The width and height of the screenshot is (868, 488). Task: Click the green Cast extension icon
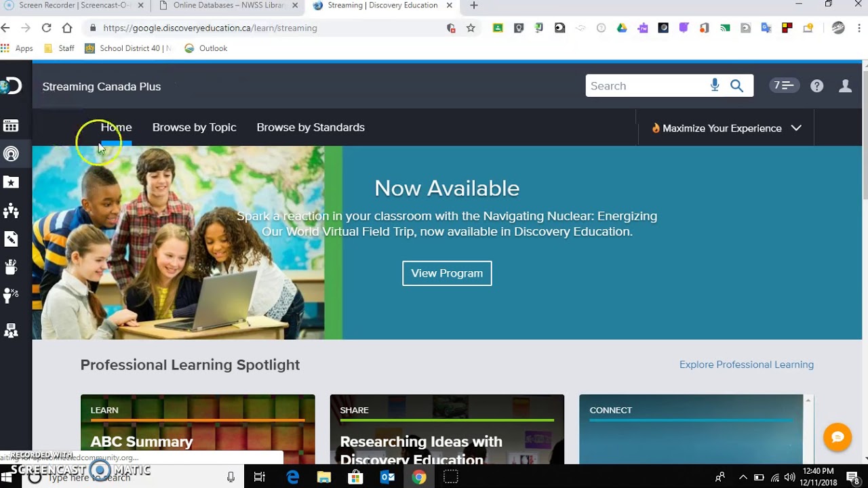click(x=725, y=28)
